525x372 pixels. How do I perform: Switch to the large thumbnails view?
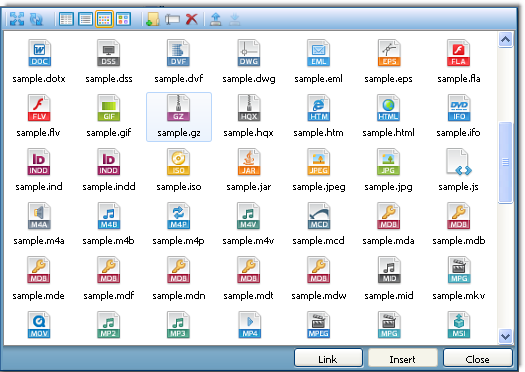pyautogui.click(x=123, y=19)
